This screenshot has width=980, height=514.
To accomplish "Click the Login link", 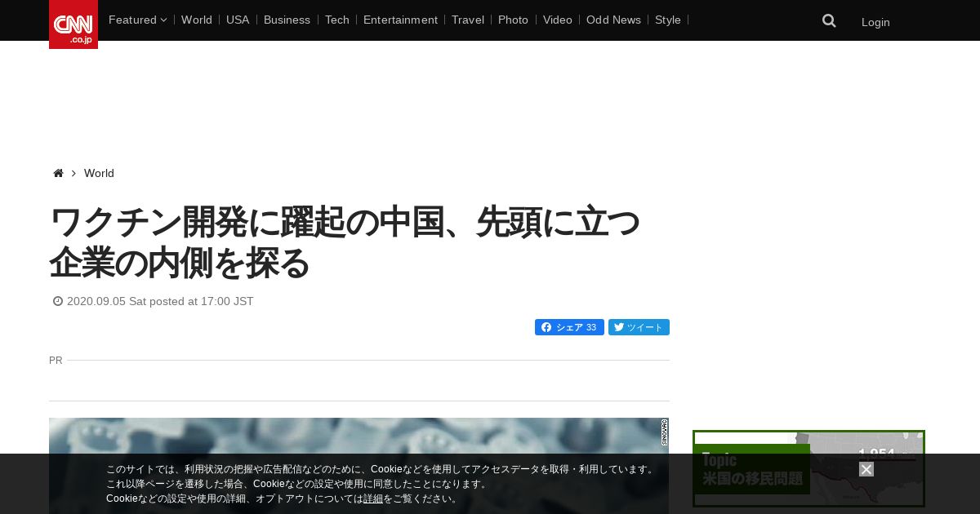I will click(875, 22).
